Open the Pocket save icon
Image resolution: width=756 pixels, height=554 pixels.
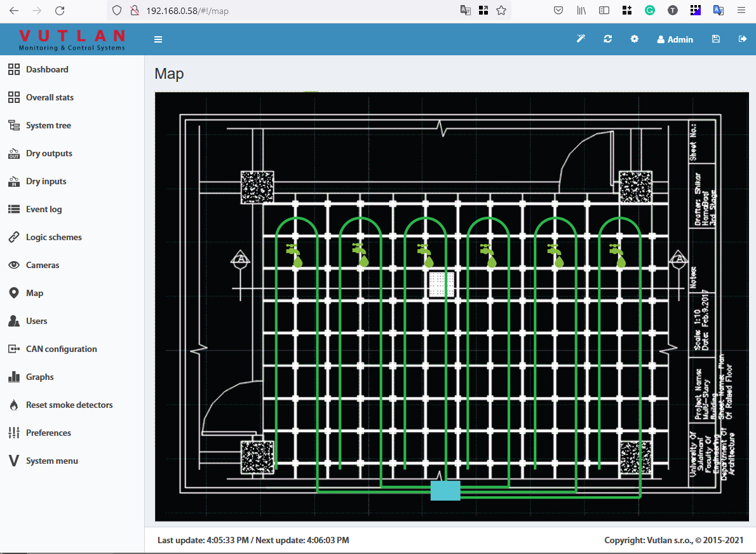[x=558, y=11]
